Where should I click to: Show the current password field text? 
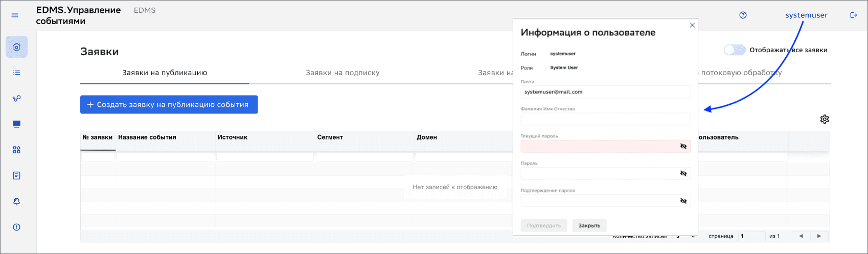coord(683,146)
